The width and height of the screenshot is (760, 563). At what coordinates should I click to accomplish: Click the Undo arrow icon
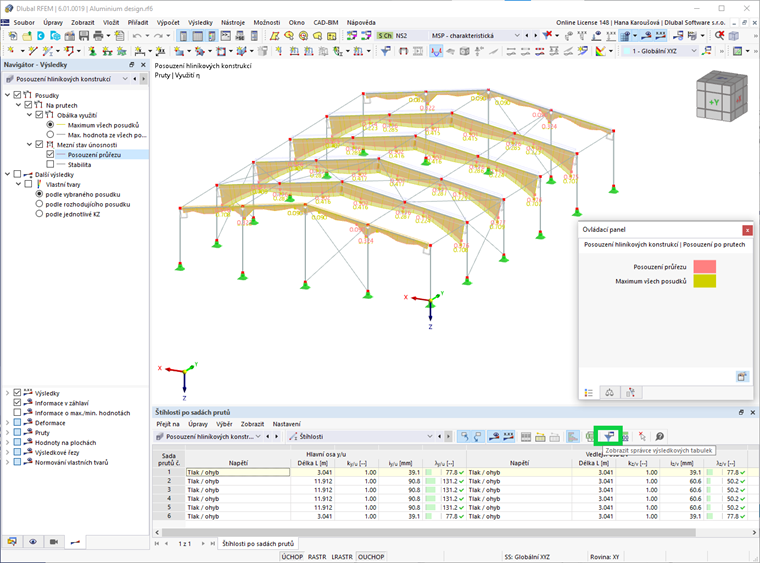pyautogui.click(x=137, y=35)
